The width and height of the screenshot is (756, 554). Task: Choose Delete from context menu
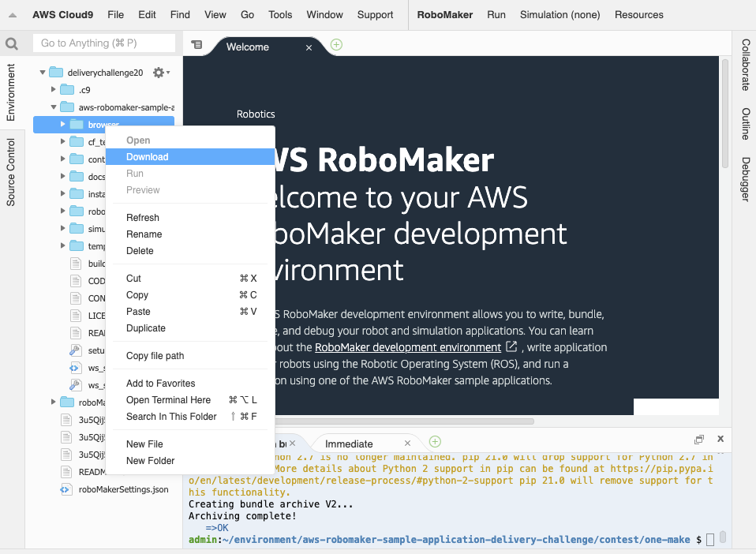190,251
